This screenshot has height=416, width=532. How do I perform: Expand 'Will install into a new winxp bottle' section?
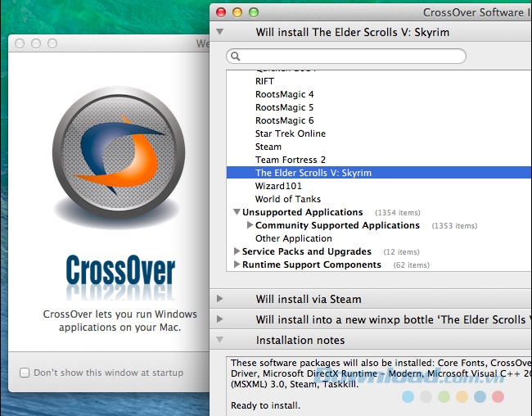point(220,319)
